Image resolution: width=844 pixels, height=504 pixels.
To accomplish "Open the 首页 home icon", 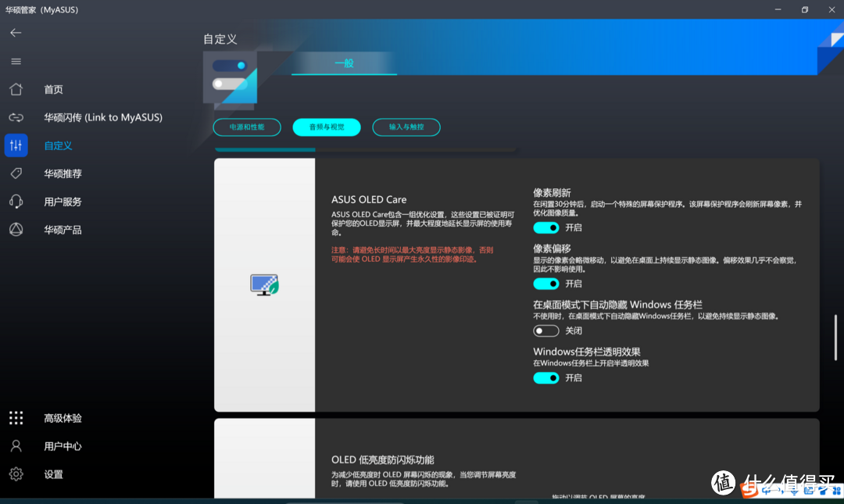I will coord(16,89).
